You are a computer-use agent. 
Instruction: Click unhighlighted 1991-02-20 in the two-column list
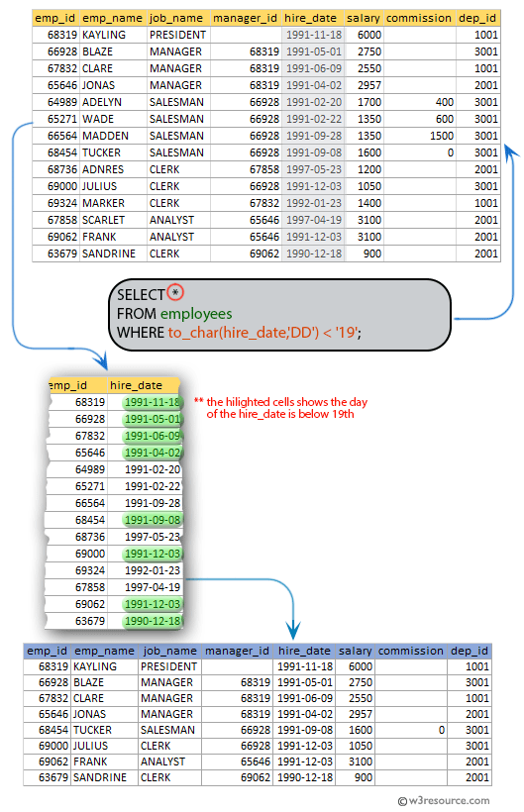(x=153, y=469)
